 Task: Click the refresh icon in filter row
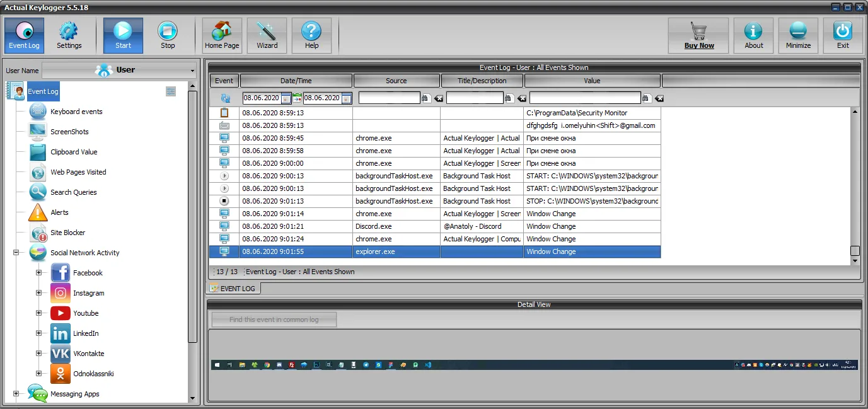click(x=225, y=98)
